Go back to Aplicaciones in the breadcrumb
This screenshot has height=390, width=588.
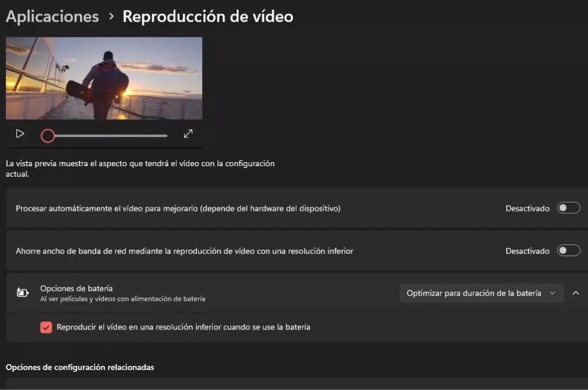coord(52,16)
